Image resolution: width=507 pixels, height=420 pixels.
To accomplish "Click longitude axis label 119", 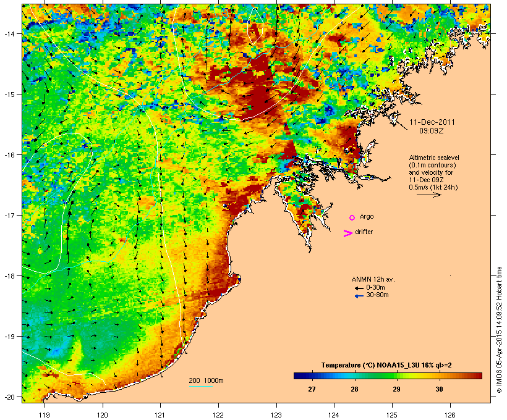I will [45, 415].
